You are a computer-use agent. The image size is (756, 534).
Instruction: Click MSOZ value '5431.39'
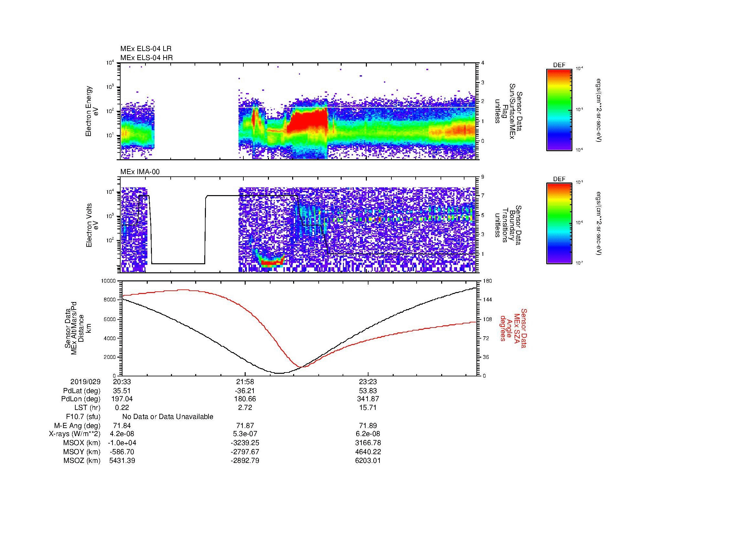[x=122, y=461]
